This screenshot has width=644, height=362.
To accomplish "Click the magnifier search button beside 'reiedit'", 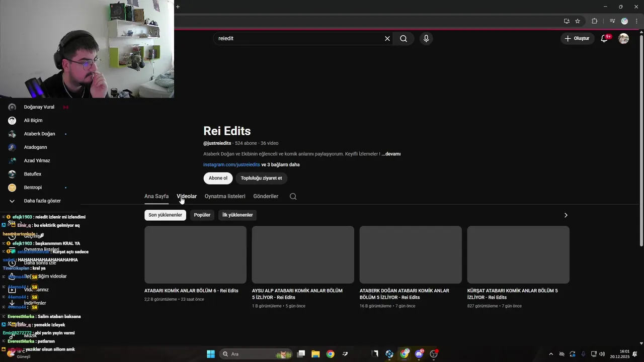I will (404, 38).
